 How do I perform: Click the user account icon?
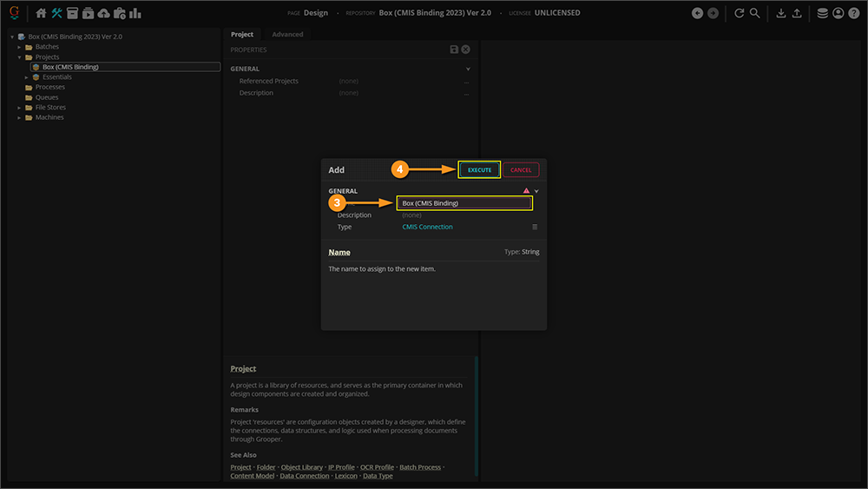pyautogui.click(x=838, y=13)
